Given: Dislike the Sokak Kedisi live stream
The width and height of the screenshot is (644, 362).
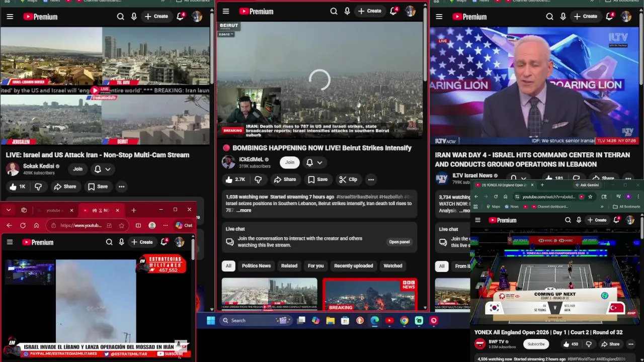Looking at the screenshot, I should pyautogui.click(x=38, y=187).
